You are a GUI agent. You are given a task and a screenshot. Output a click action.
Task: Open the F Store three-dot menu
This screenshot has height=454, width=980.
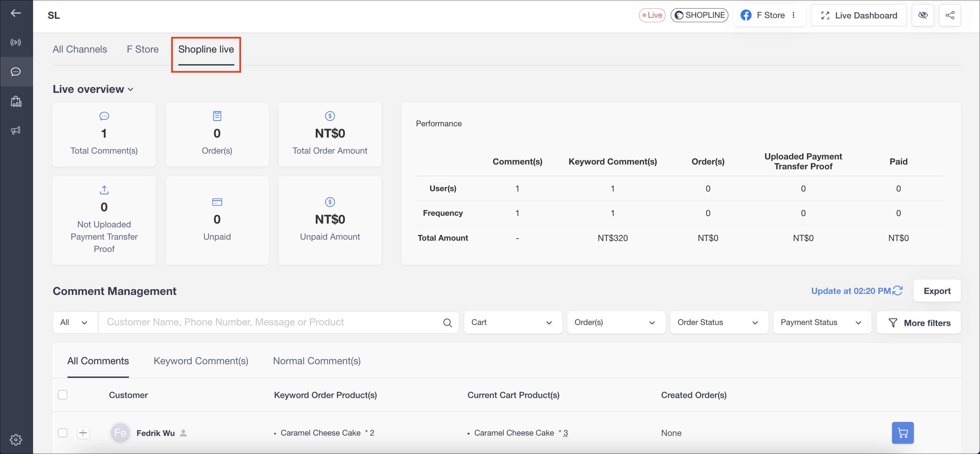tap(793, 15)
